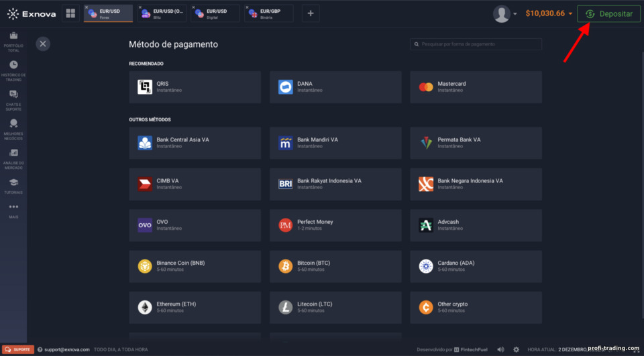Choose Bank Central Asia VA
This screenshot has width=644, height=356.
tap(195, 143)
